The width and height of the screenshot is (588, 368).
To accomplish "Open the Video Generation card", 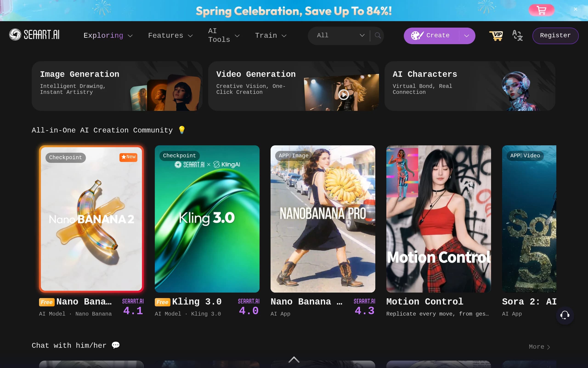I will (x=293, y=86).
